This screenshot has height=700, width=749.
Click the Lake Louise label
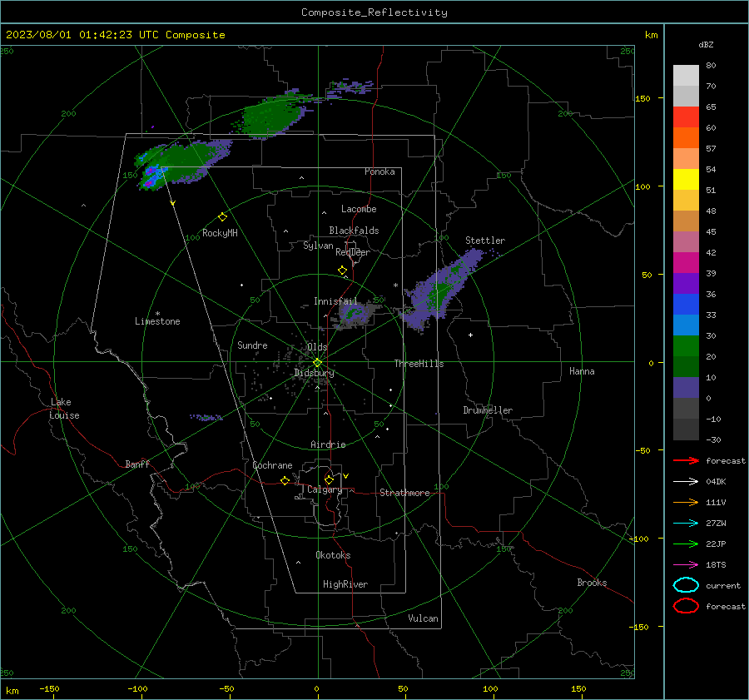[64, 409]
